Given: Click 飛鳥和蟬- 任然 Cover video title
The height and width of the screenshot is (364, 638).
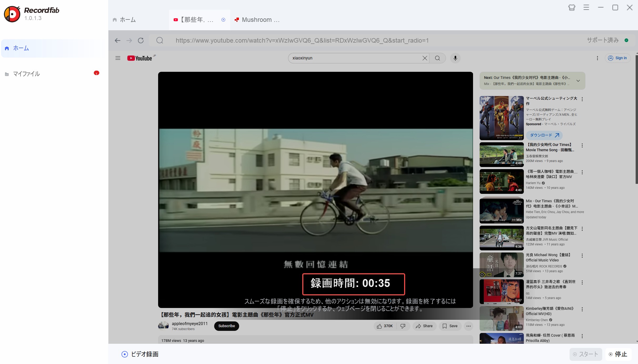Looking at the screenshot, I should point(550,338).
